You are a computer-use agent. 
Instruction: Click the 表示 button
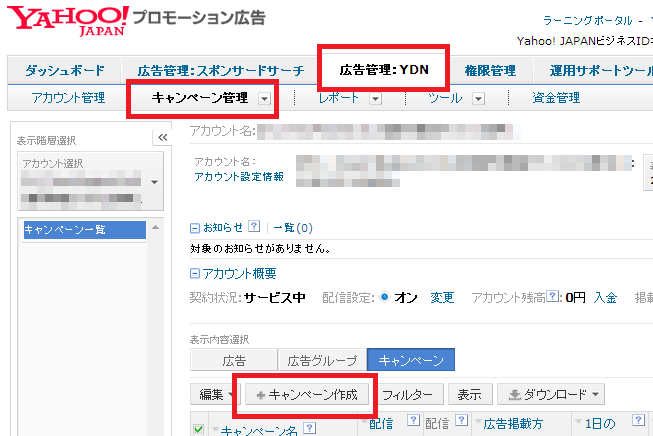470,394
